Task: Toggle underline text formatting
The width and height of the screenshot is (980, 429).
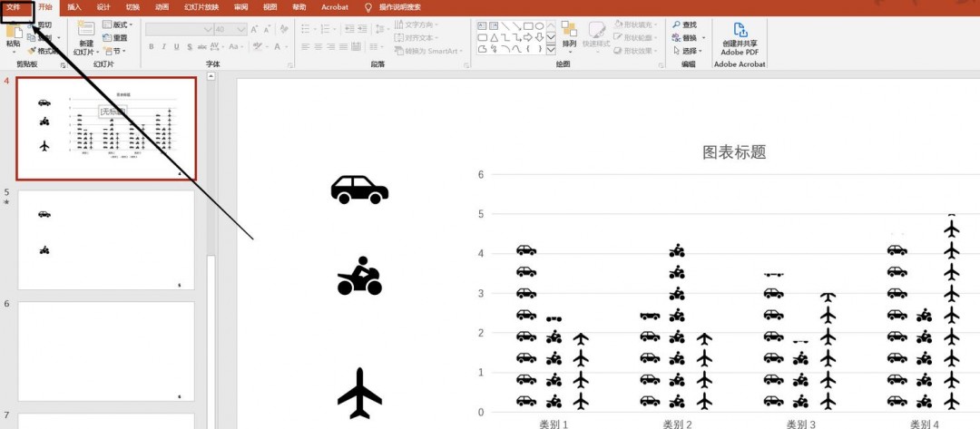Action: [176, 47]
